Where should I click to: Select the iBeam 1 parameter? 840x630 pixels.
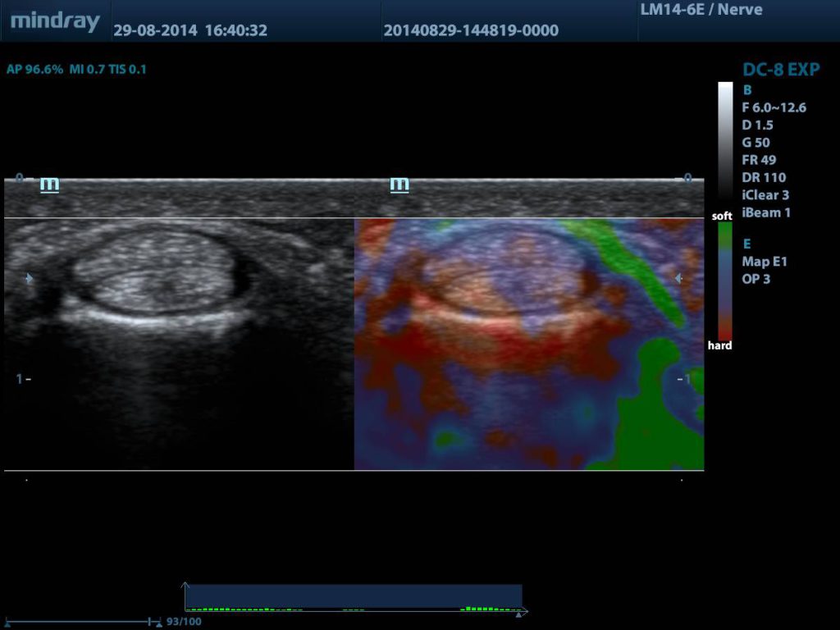(766, 212)
